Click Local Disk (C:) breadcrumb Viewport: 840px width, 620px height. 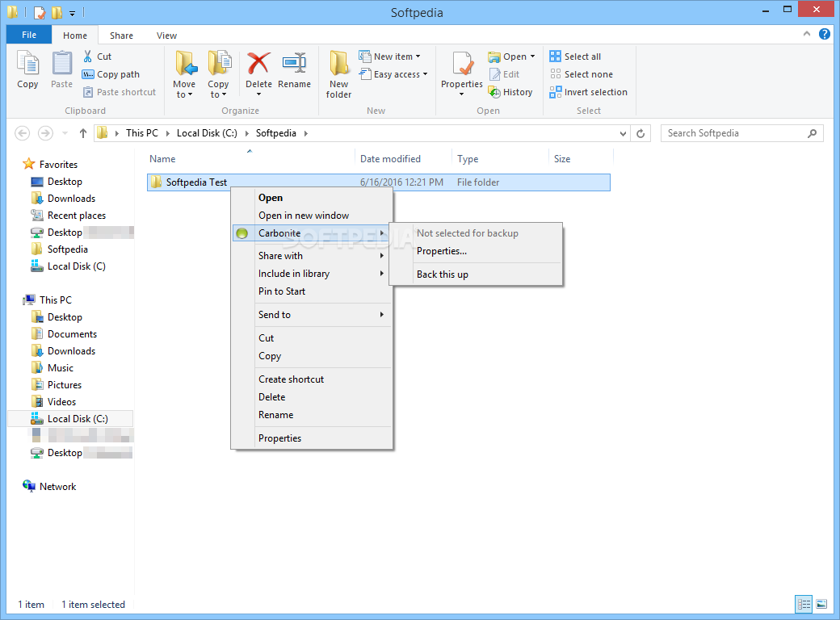pyautogui.click(x=207, y=132)
